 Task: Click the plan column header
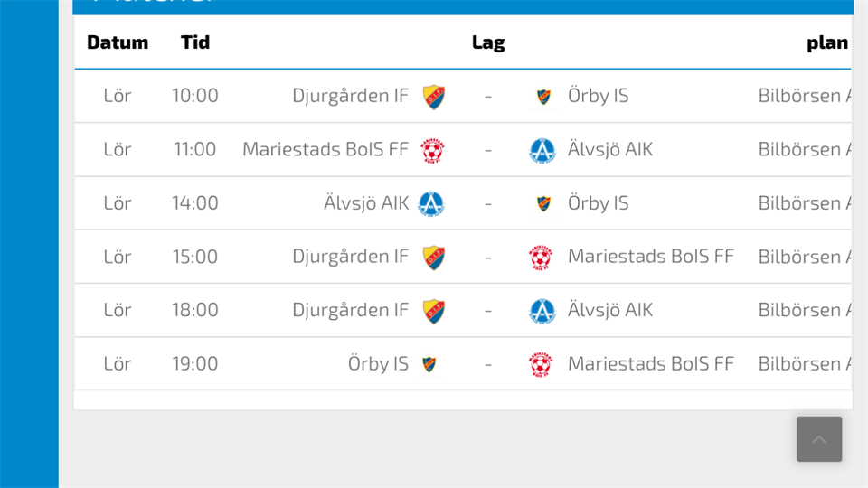826,42
